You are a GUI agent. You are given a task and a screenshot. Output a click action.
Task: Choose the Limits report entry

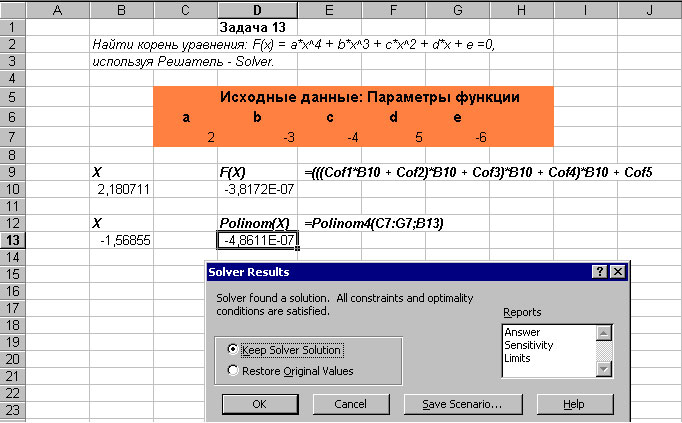pos(520,358)
